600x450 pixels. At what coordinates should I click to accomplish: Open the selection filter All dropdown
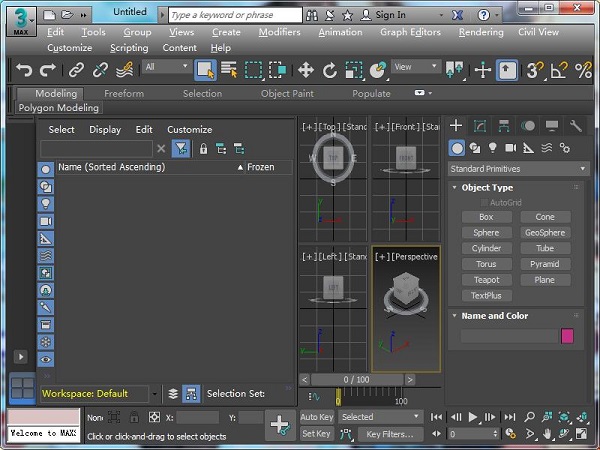(x=166, y=67)
